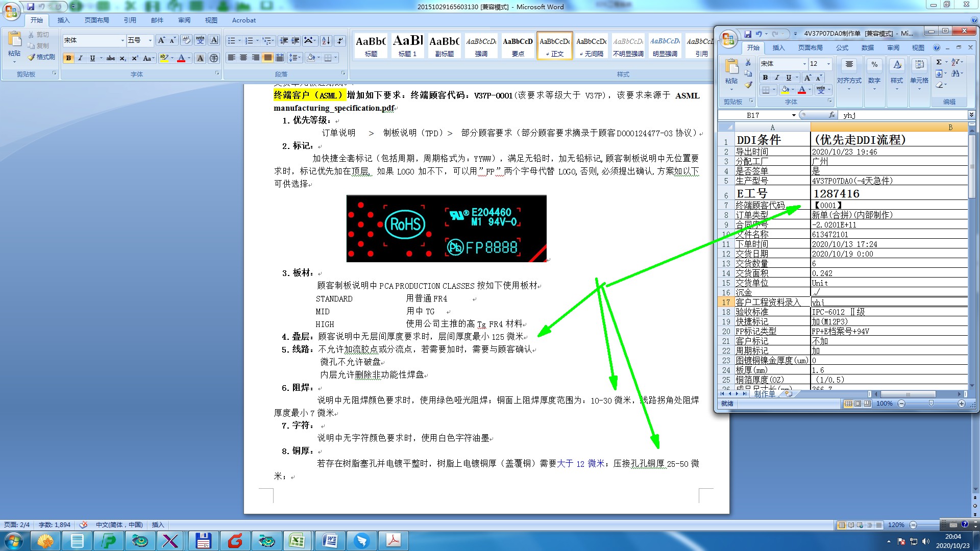Screen dimensions: 980x551
Task: Click Excel's insert function fx icon
Action: [x=832, y=115]
